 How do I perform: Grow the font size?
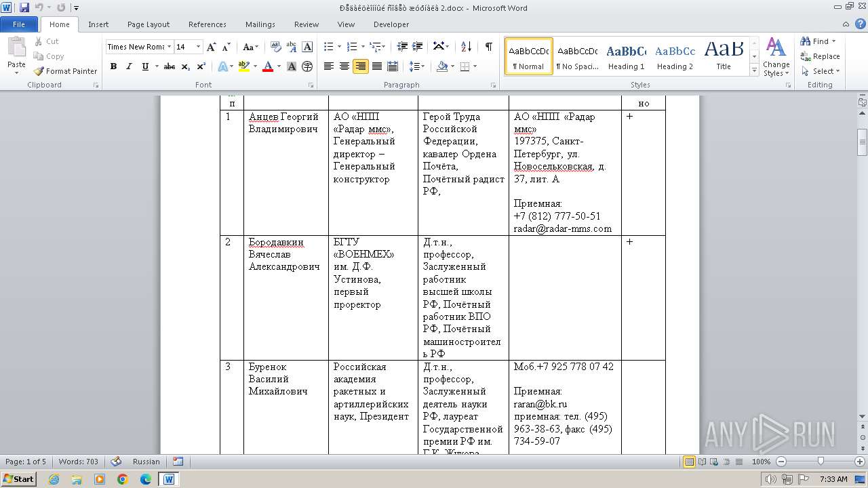(212, 47)
